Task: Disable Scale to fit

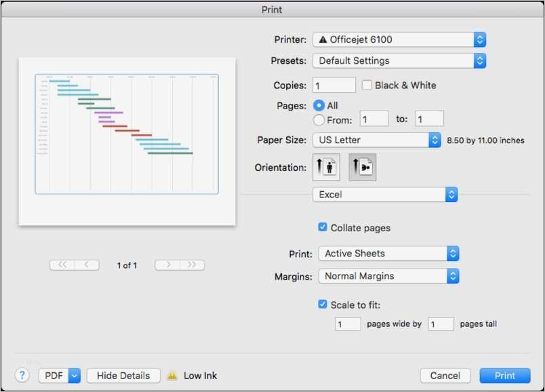Action: [322, 305]
